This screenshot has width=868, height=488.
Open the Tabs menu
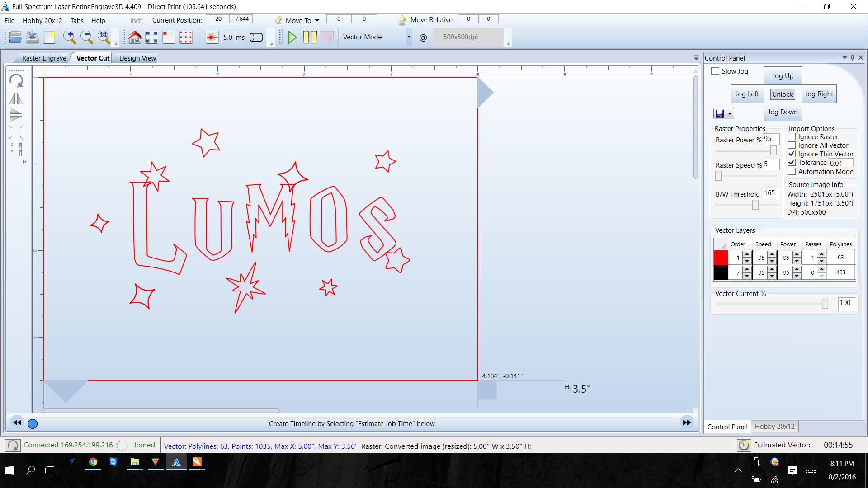click(77, 21)
